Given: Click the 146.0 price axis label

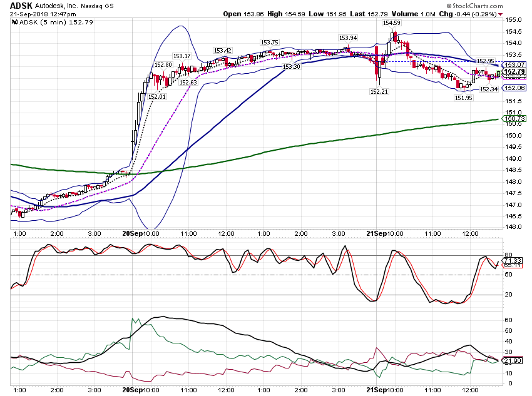Looking at the screenshot, I should tap(513, 227).
